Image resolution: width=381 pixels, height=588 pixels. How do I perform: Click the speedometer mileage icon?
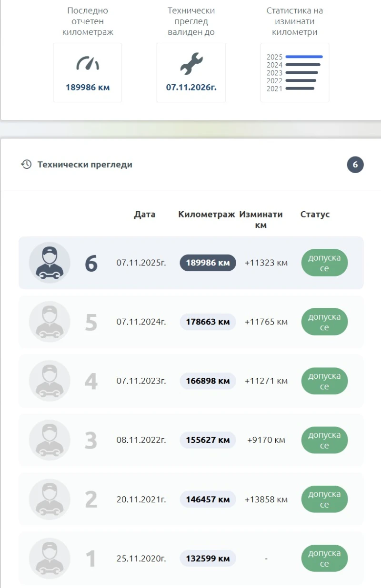(x=87, y=63)
